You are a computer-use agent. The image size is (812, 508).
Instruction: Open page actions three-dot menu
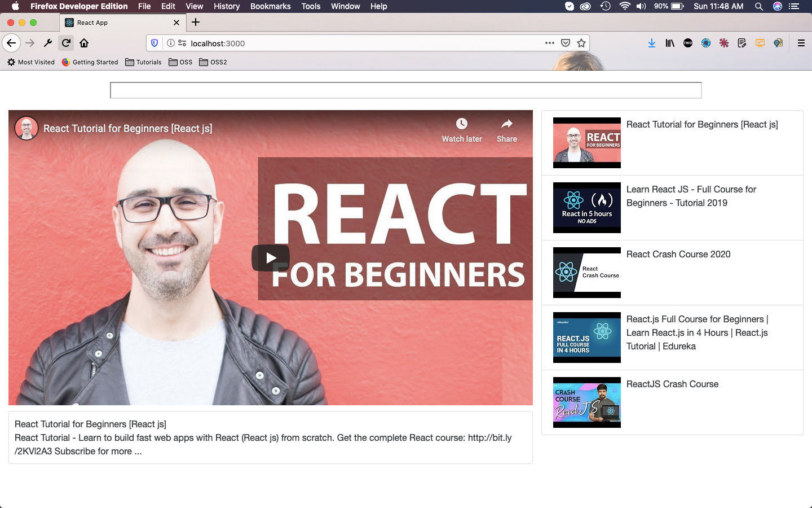pos(550,43)
